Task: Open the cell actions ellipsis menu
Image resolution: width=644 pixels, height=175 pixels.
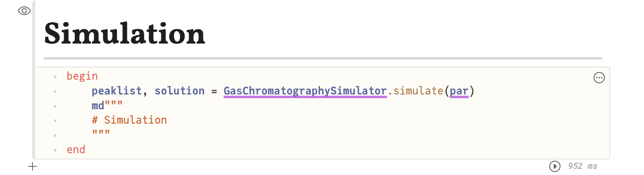Action: click(599, 78)
